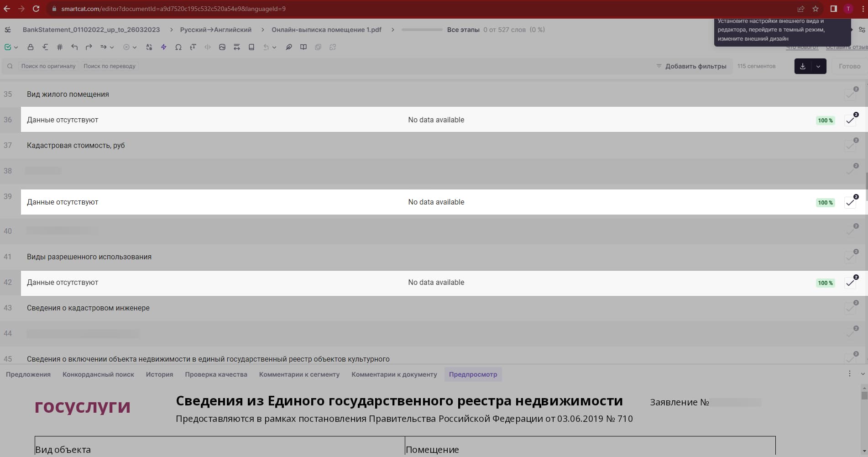Click the text size tT icon
This screenshot has height=457, width=868.
(x=193, y=47)
